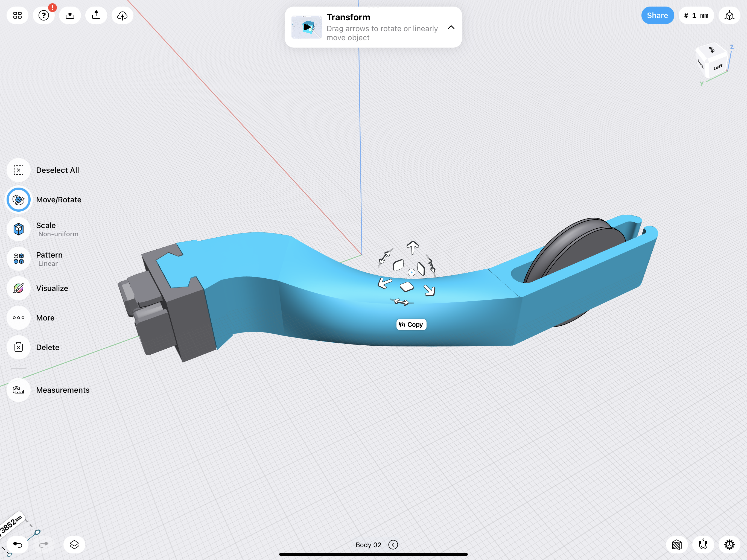Viewport: 747px width, 560px height.
Task: Open the grid size 1 mm selector
Action: (x=696, y=16)
